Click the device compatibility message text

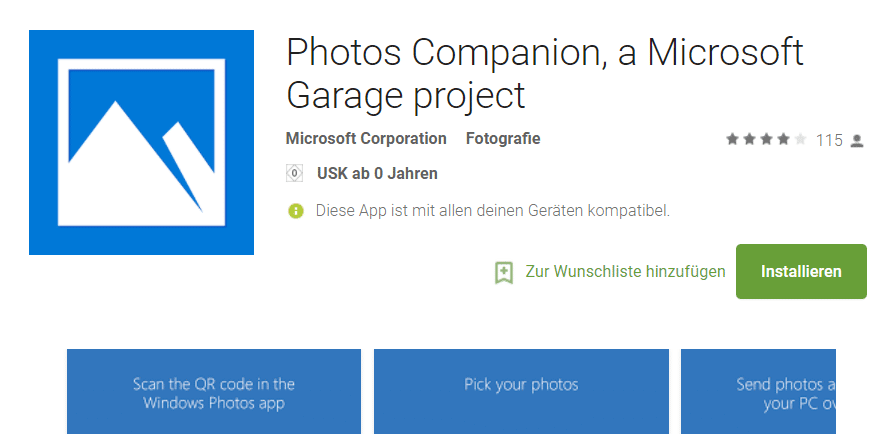click(492, 211)
